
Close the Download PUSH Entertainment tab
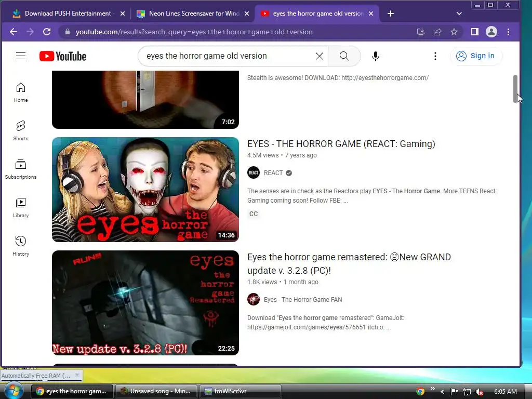[123, 14]
